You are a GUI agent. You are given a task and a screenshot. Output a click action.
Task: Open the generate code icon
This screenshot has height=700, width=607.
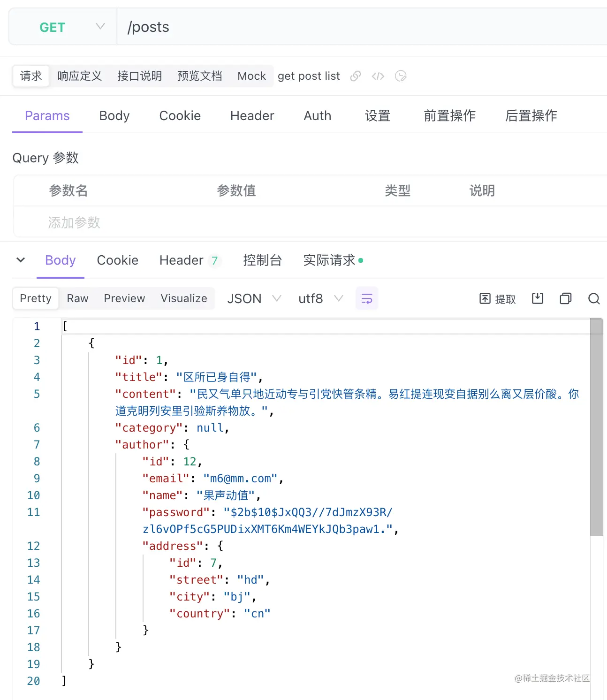[x=378, y=76]
